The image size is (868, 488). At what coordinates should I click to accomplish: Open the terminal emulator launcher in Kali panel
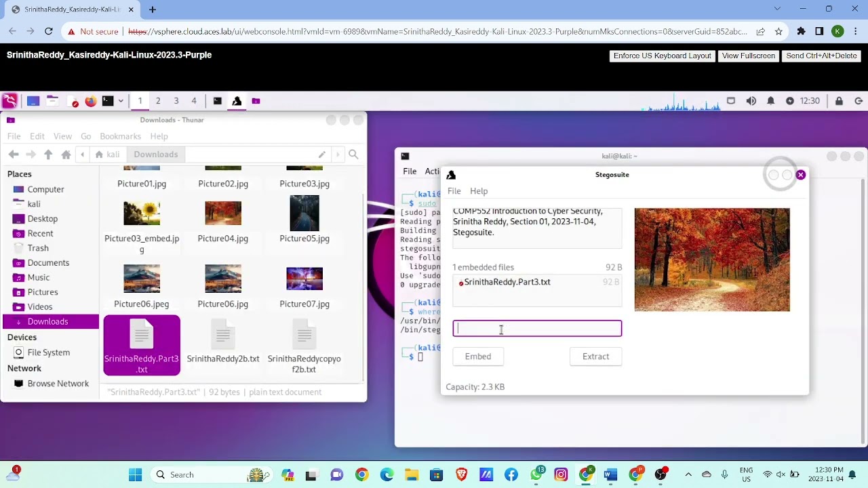(x=108, y=101)
